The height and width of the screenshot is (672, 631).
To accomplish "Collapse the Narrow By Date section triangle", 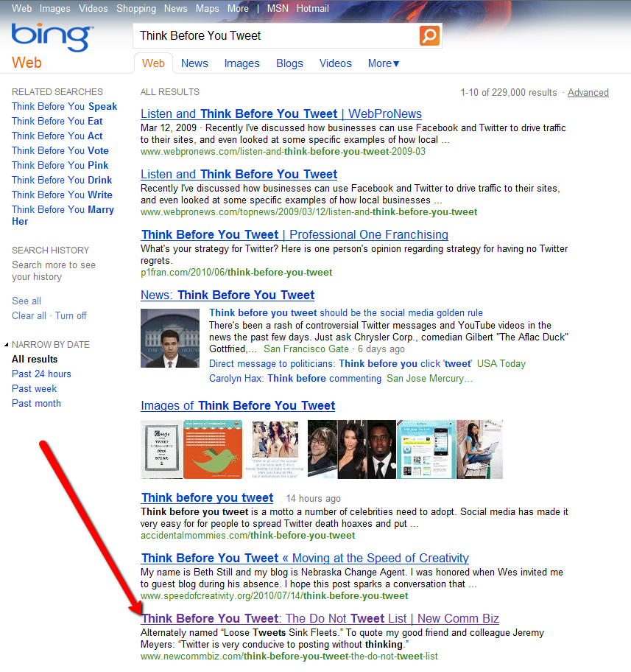I will coord(6,345).
